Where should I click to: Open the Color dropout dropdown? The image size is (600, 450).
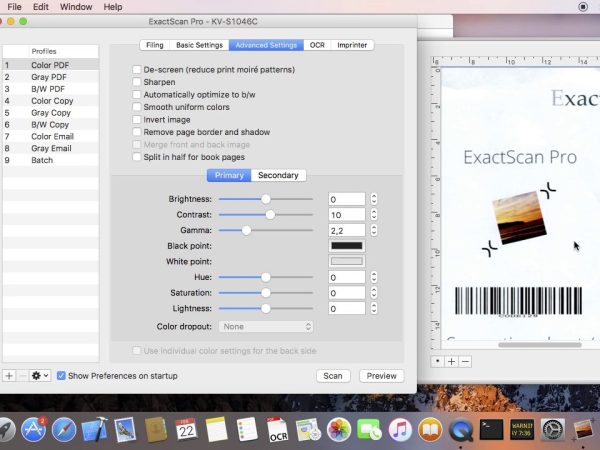266,326
